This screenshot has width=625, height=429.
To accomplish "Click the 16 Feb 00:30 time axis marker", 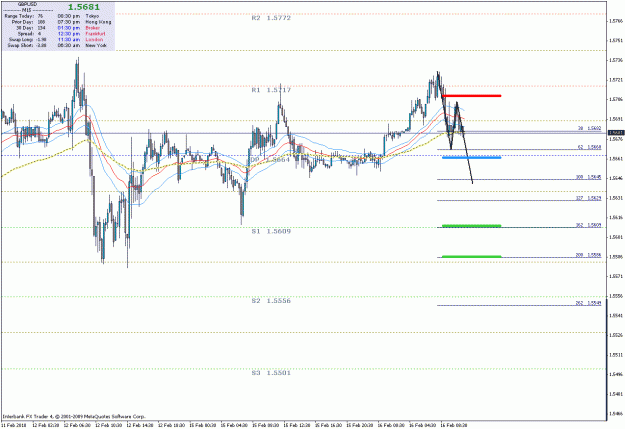I will pyautogui.click(x=391, y=425).
